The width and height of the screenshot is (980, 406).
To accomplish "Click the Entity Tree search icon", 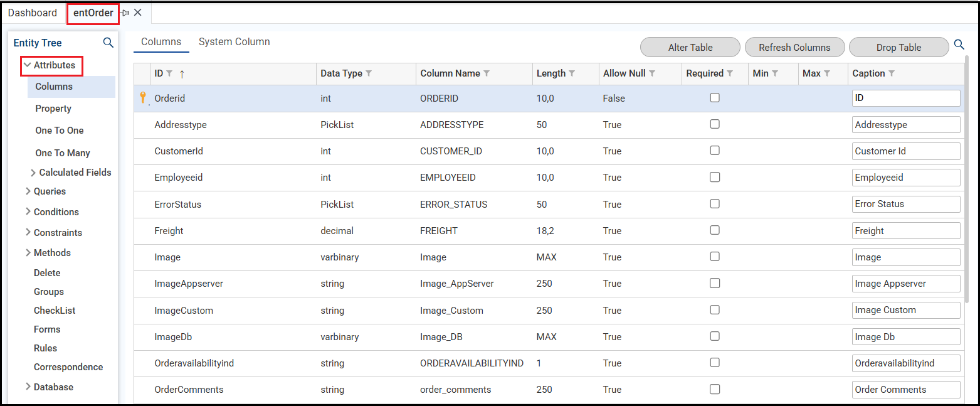I will (x=108, y=43).
